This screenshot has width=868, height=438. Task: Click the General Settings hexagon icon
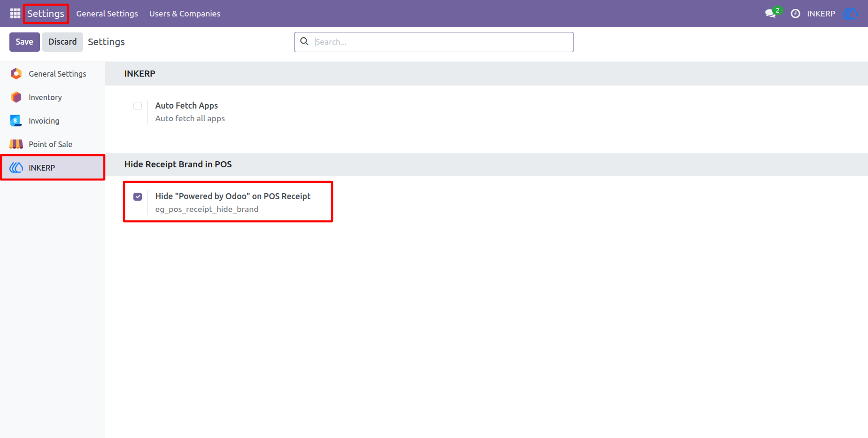point(16,74)
